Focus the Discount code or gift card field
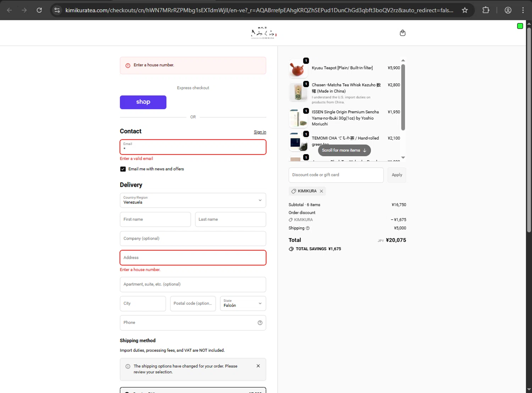Viewport: 532px width, 393px height. (x=336, y=175)
